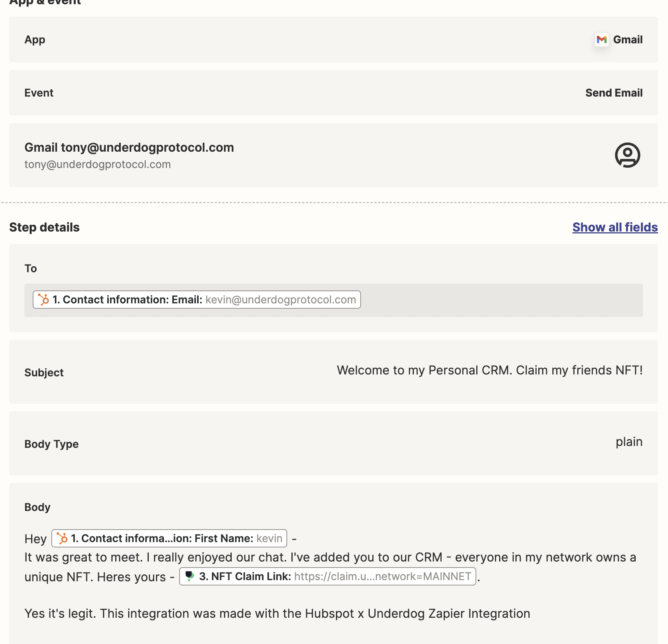Click the Body Type value plain
The height and width of the screenshot is (644, 668).
[629, 442]
